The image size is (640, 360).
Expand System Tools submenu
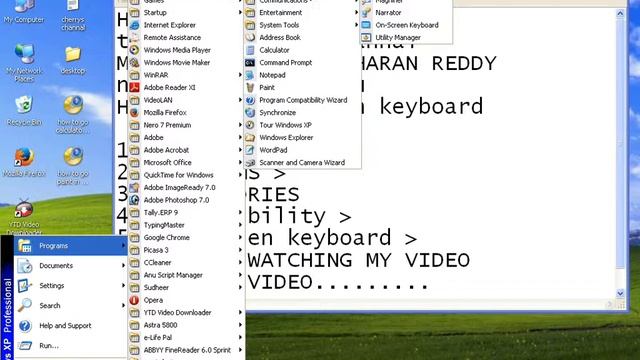click(302, 25)
